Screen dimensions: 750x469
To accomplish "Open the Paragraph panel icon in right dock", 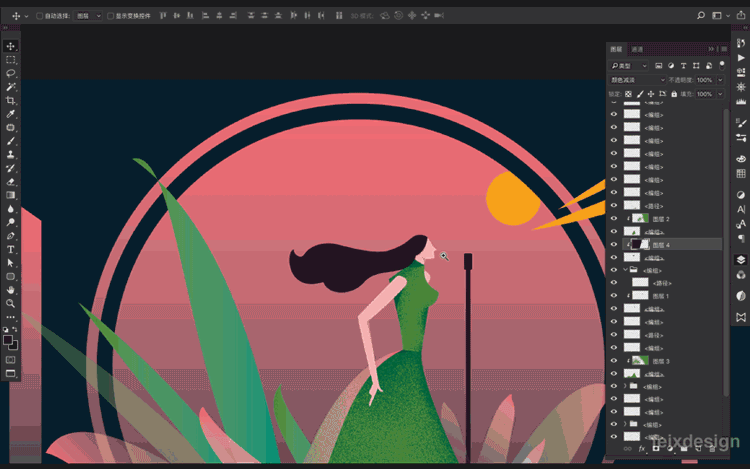I will pyautogui.click(x=741, y=238).
